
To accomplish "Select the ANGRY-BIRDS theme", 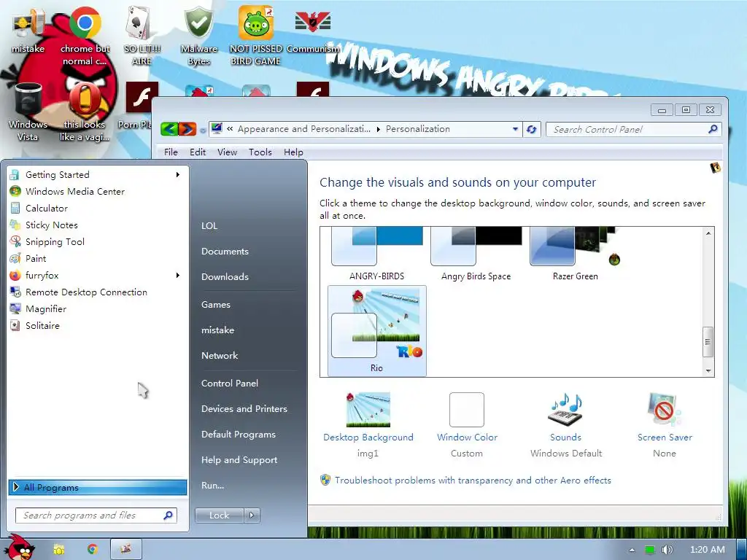I will point(377,254).
